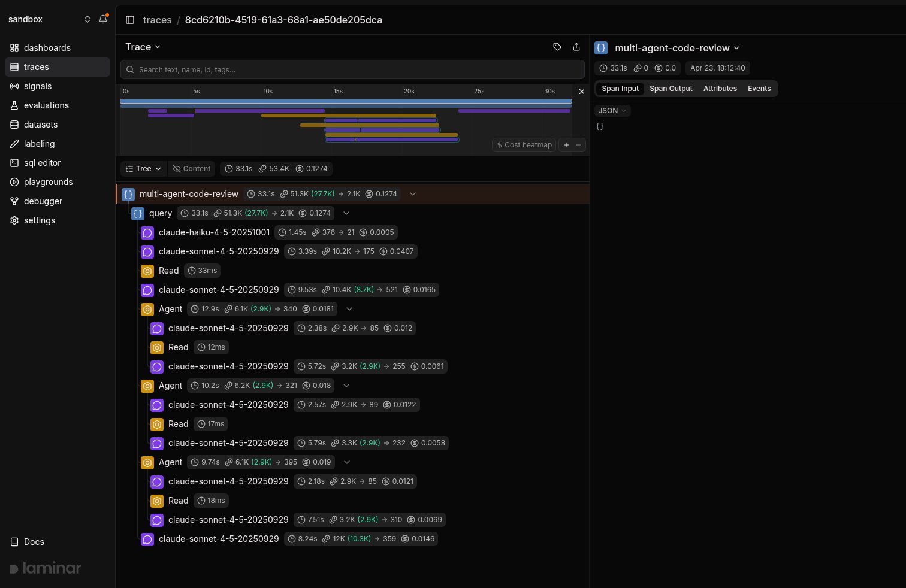Click the tag icon in Trace header
906x588 pixels.
[557, 47]
